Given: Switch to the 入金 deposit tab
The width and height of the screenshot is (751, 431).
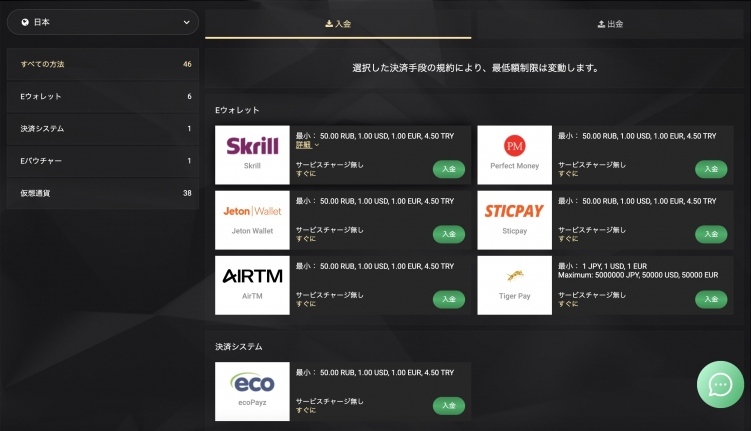Looking at the screenshot, I should tap(338, 24).
